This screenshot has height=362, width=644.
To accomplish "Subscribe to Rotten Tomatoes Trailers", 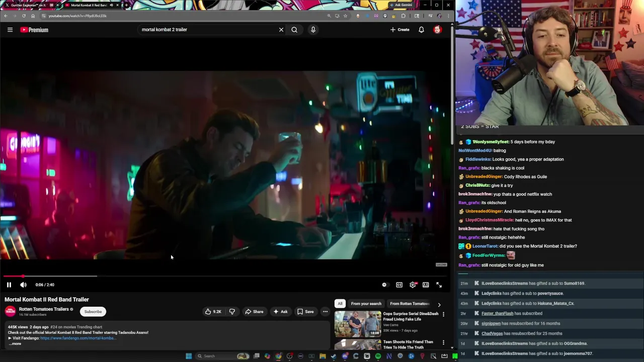I will pos(93,312).
